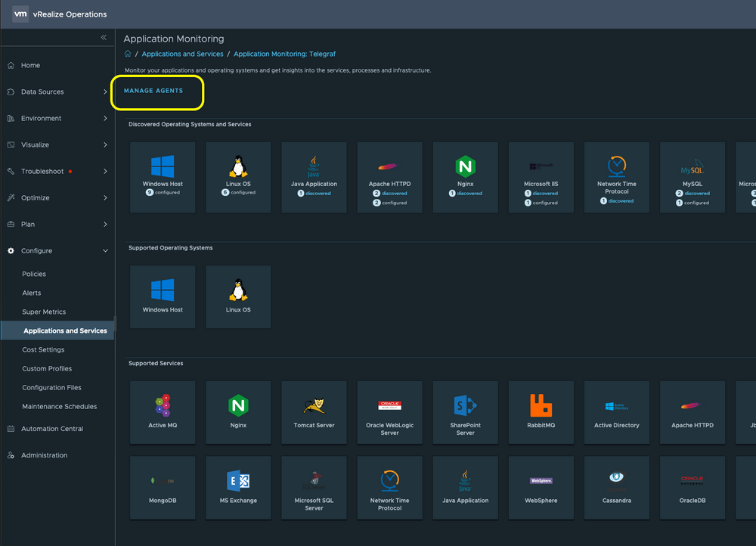The image size is (756, 546).
Task: Collapse the left navigation sidebar
Action: point(104,37)
